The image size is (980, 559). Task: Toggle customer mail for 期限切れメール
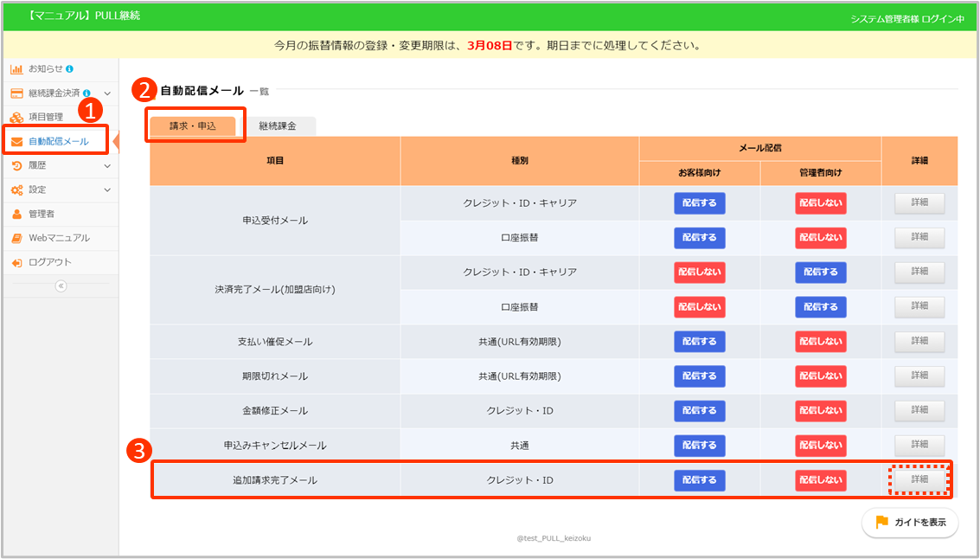pyautogui.click(x=700, y=376)
